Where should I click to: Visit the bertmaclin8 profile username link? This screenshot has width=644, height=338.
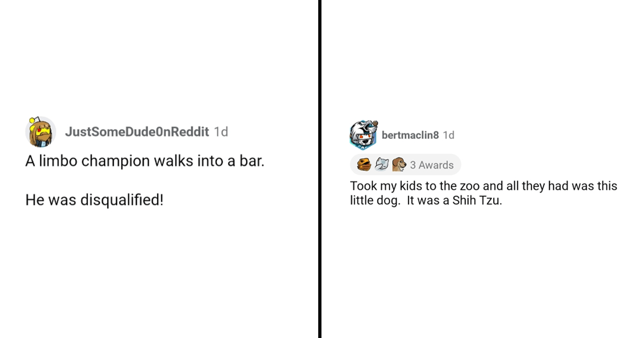tap(410, 135)
